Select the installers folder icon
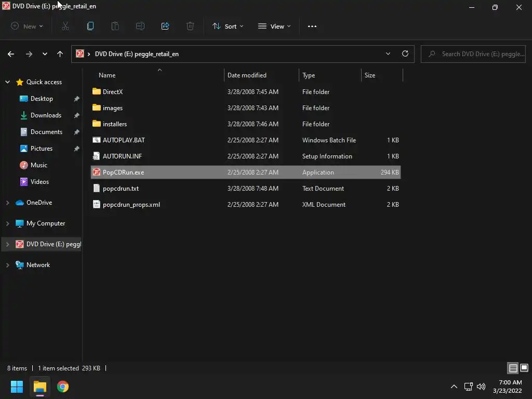 [x=96, y=124]
